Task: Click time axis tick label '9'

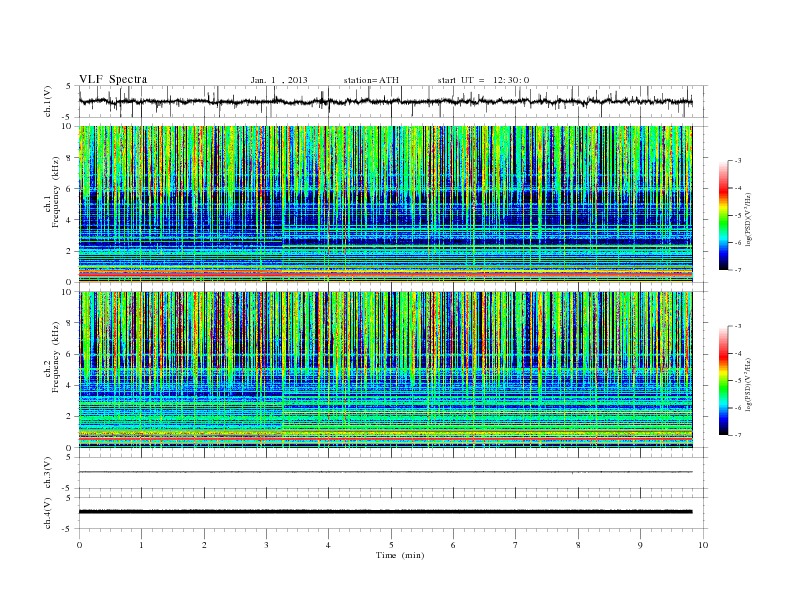Action: point(640,545)
